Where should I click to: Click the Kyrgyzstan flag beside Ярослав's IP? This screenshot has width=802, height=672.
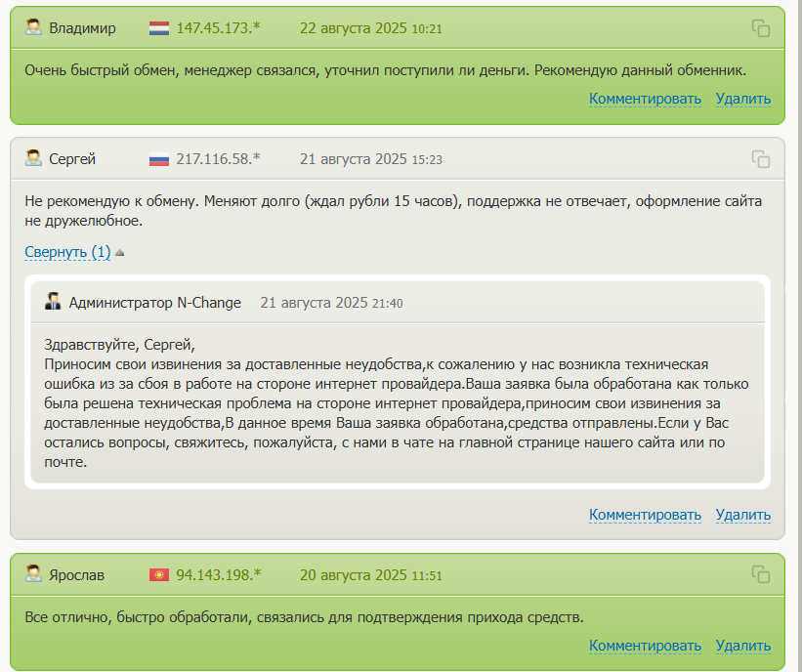(159, 575)
